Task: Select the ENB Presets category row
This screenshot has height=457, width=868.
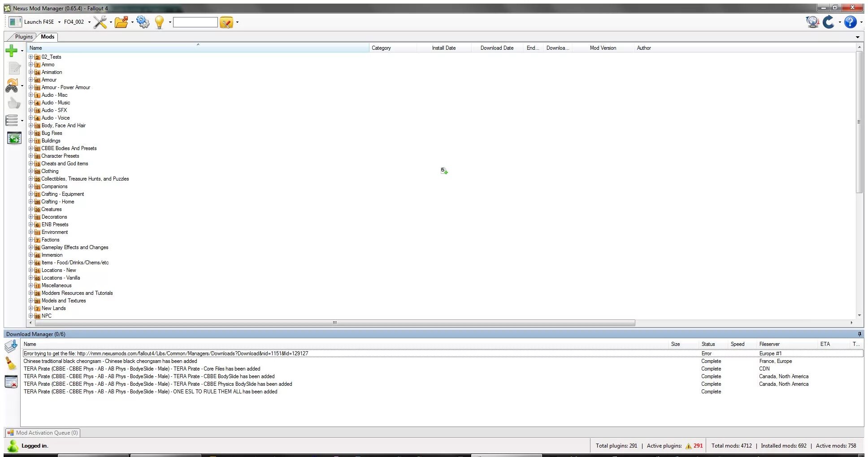Action: coord(55,224)
